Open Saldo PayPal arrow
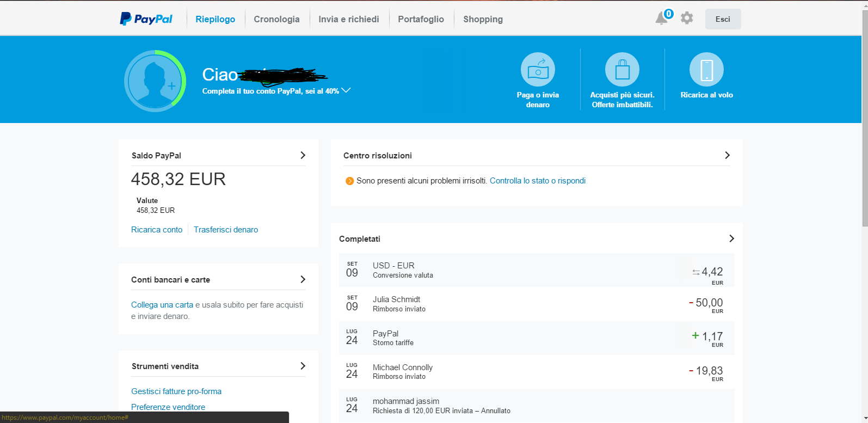Screen dimensions: 868x423 (303, 155)
